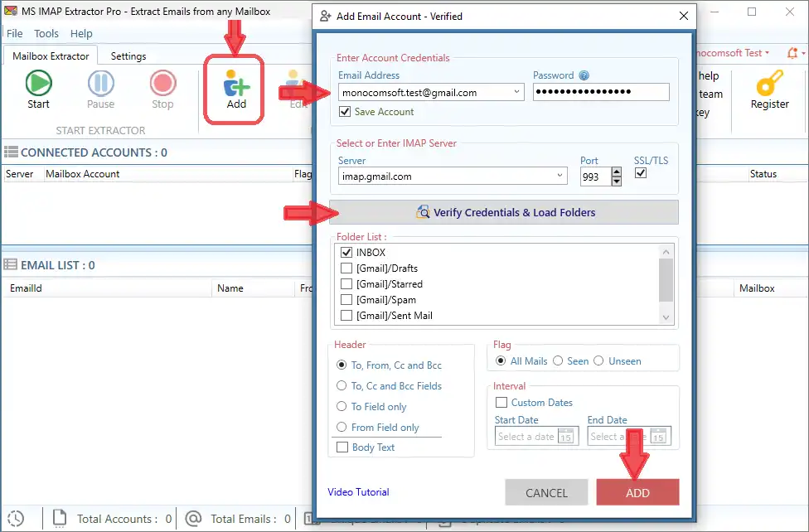
Task: Enable the Custom Dates checkbox
Action: point(501,402)
